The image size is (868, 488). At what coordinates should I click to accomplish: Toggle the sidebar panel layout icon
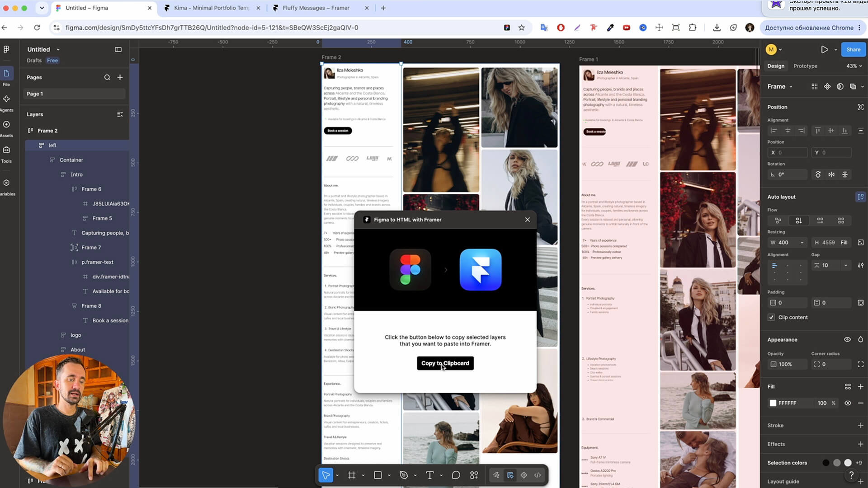tap(118, 49)
